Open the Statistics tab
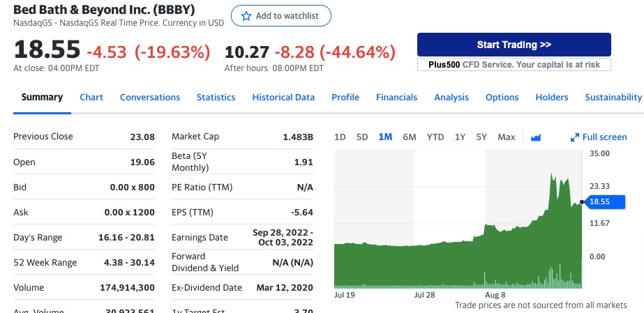This screenshot has width=644, height=313. pos(216,98)
